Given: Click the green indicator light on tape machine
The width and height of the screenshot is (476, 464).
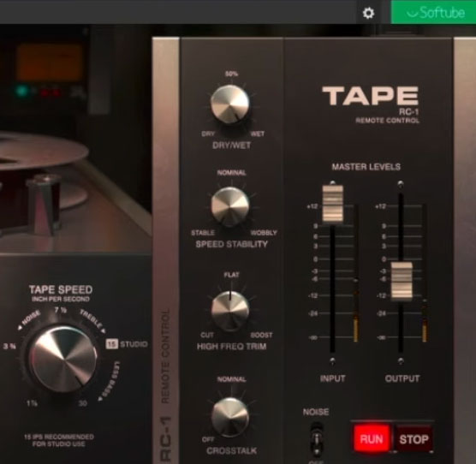Looking at the screenshot, I should [21, 91].
